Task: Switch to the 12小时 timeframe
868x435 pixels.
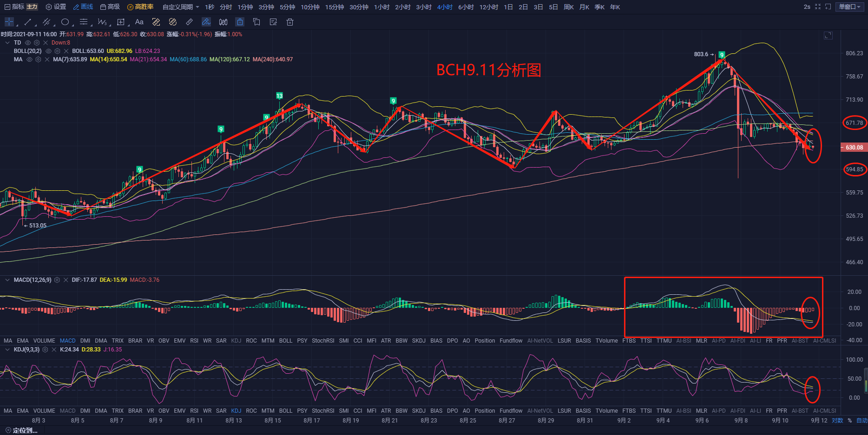Action: click(489, 7)
